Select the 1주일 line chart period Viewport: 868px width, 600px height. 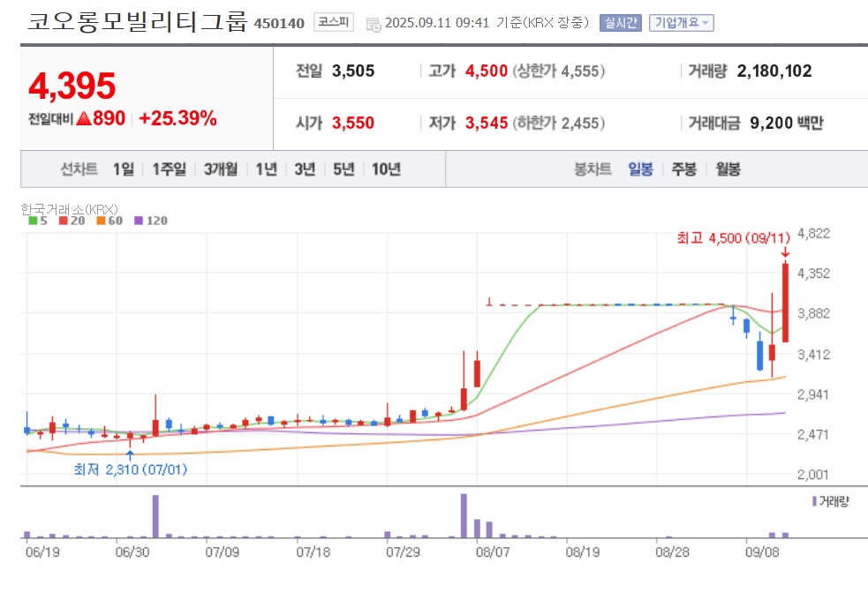click(x=170, y=169)
